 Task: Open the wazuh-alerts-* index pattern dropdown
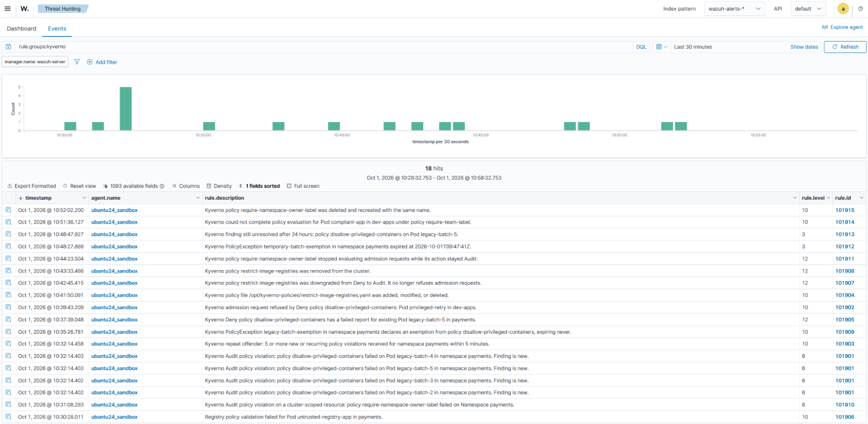(734, 9)
